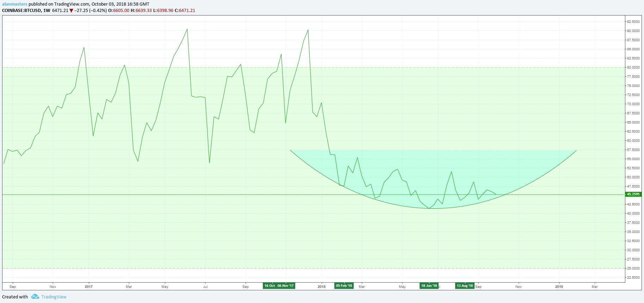Click the 90.0000 price axis label
The height and width of the screenshot is (303, 644).
click(633, 31)
